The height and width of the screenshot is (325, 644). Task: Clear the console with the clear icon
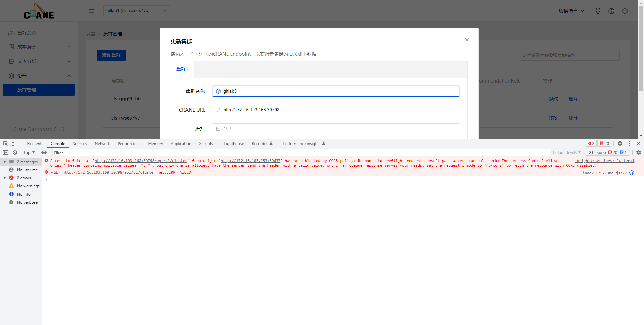point(15,152)
